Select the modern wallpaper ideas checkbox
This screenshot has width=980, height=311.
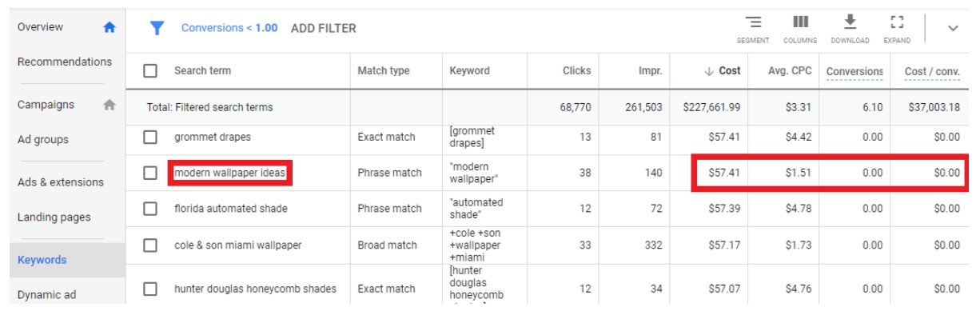pyautogui.click(x=149, y=173)
